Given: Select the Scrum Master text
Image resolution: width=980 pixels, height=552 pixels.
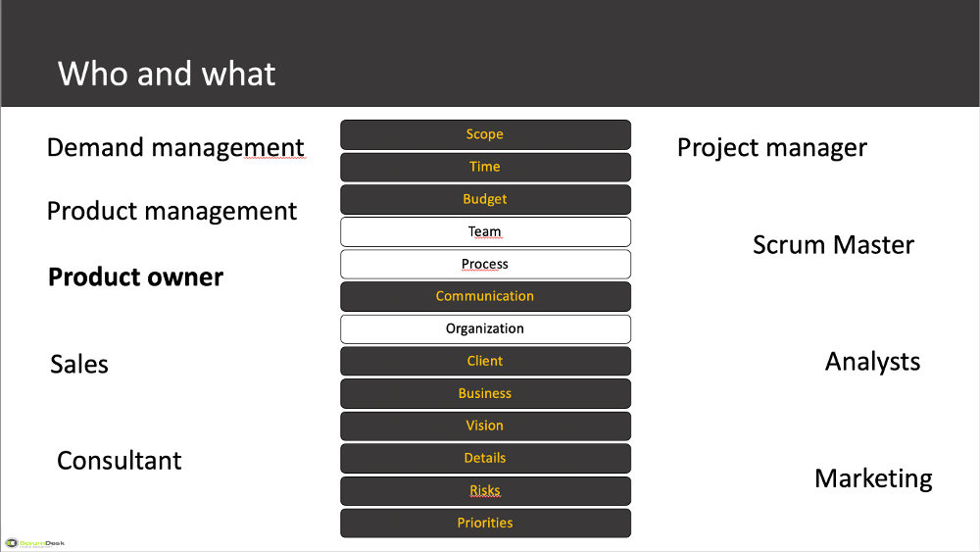Looking at the screenshot, I should coord(833,245).
